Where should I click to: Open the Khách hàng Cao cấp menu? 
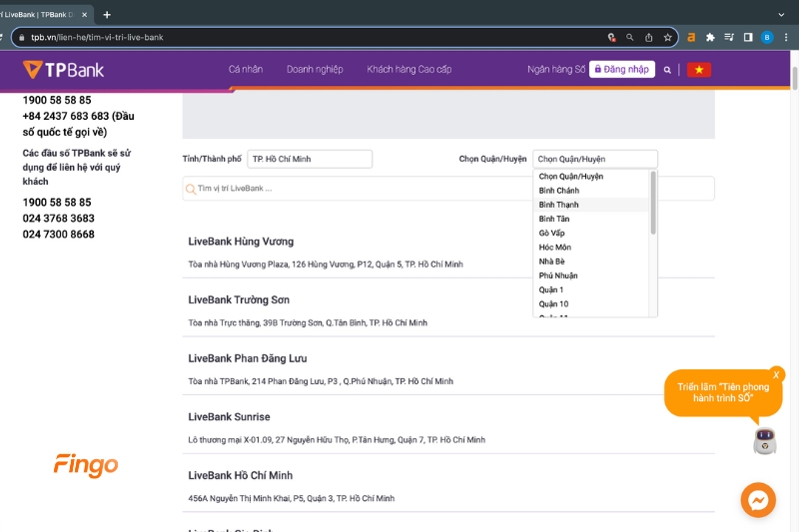pos(409,69)
